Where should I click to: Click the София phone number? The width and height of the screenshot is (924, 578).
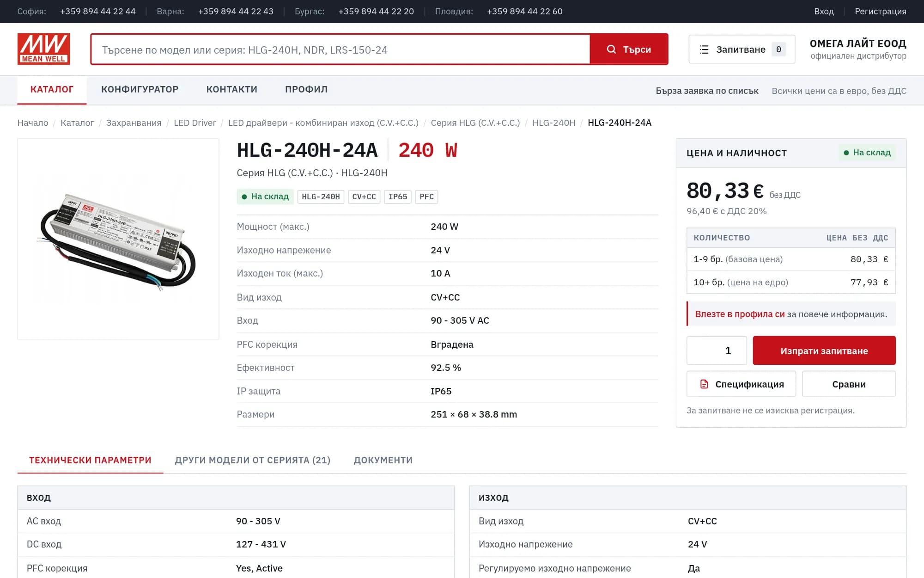[x=98, y=12]
